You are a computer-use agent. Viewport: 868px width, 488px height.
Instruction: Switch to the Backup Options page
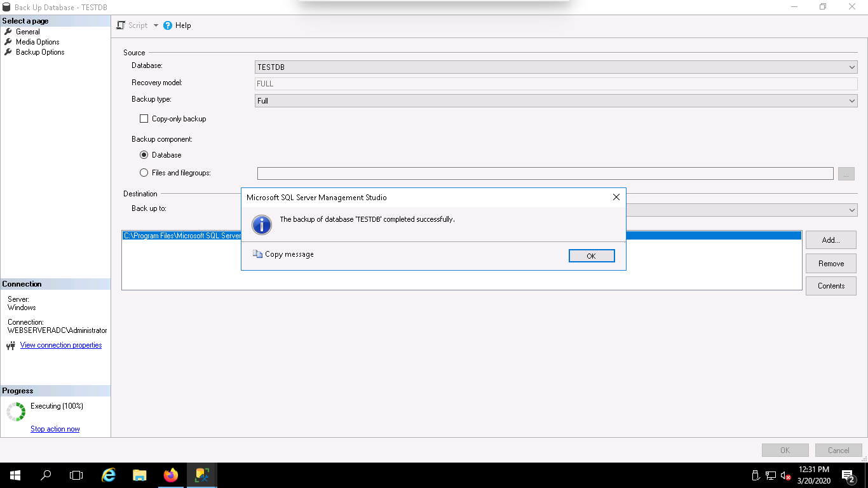tap(40, 52)
